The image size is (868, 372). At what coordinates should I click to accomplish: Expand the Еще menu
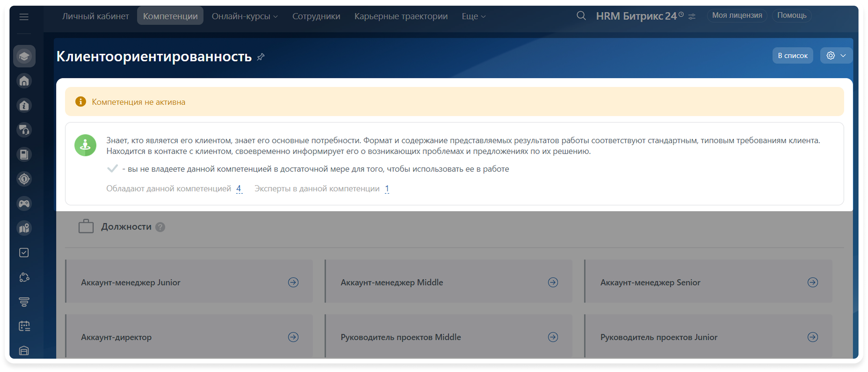pyautogui.click(x=473, y=16)
